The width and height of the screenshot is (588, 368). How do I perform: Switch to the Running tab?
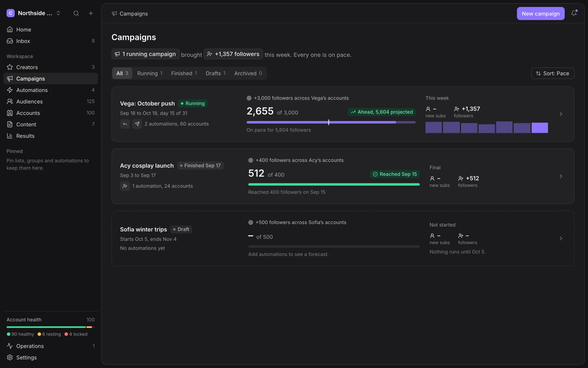[x=150, y=73]
